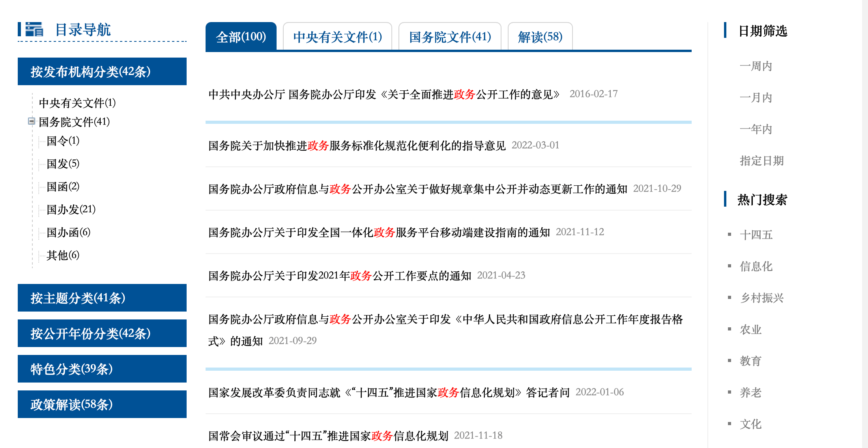Select 国办发(21) in directory tree
868x448 pixels.
click(x=71, y=209)
